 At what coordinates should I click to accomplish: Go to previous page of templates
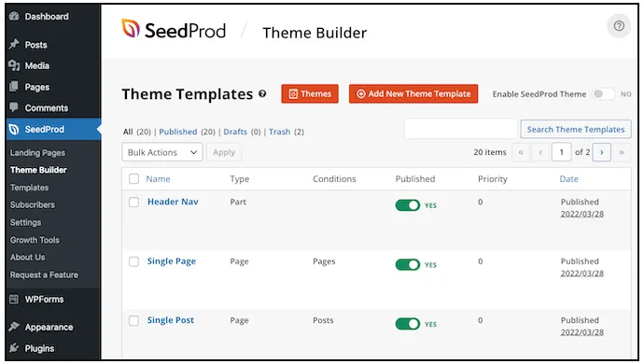(540, 152)
